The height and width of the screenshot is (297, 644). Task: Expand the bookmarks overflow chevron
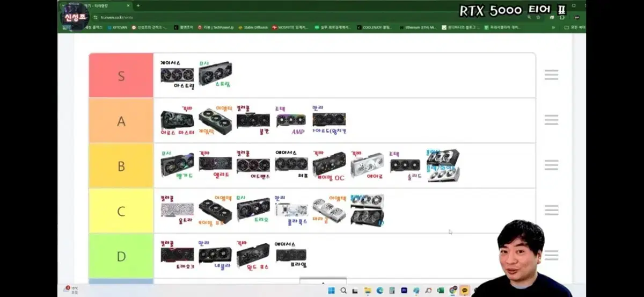(x=553, y=27)
